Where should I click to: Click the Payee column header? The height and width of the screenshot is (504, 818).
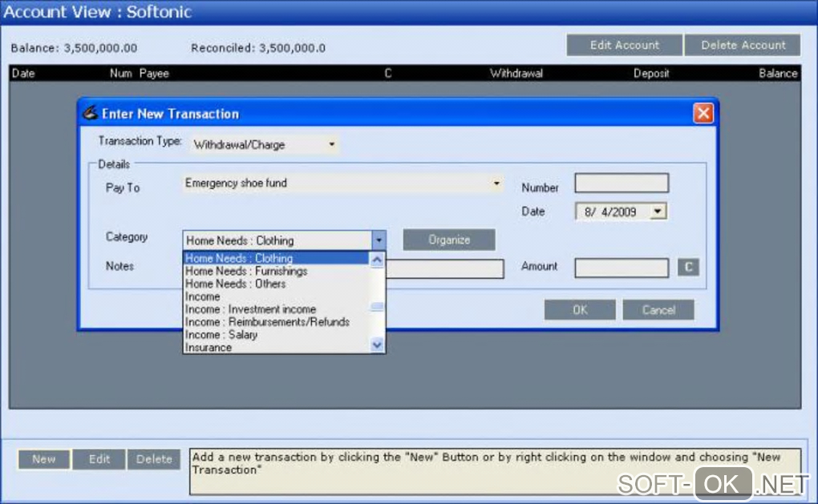pos(154,74)
